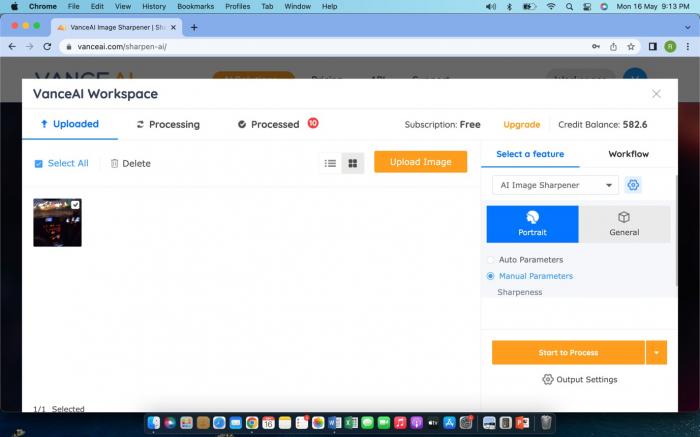The image size is (700, 437).
Task: Go back to previous page
Action: coord(12,46)
